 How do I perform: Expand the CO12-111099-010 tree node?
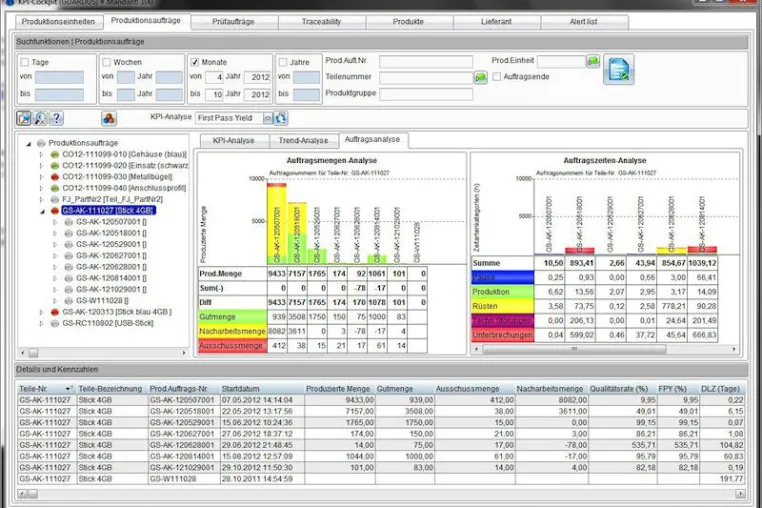pyautogui.click(x=41, y=155)
